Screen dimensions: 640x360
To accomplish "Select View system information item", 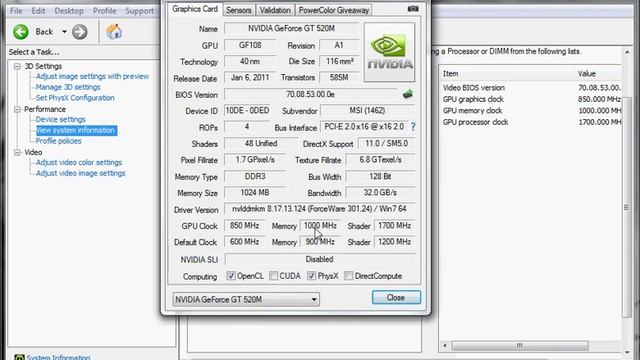I will tap(76, 130).
